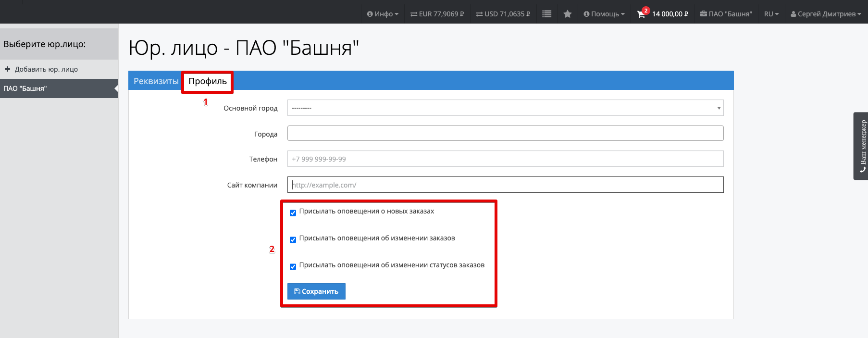Image resolution: width=868 pixels, height=338 pixels.
Task: Select the Профиль tab
Action: (208, 81)
